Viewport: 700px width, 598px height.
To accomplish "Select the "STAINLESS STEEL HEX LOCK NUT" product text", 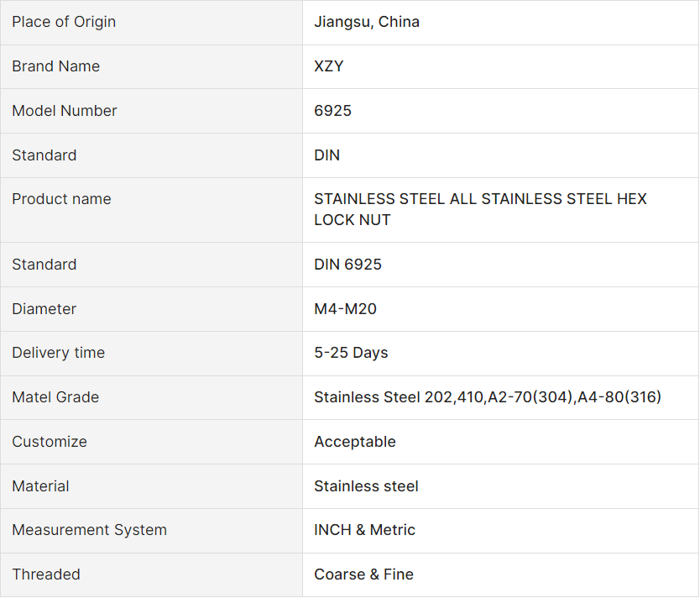I will 480,209.
